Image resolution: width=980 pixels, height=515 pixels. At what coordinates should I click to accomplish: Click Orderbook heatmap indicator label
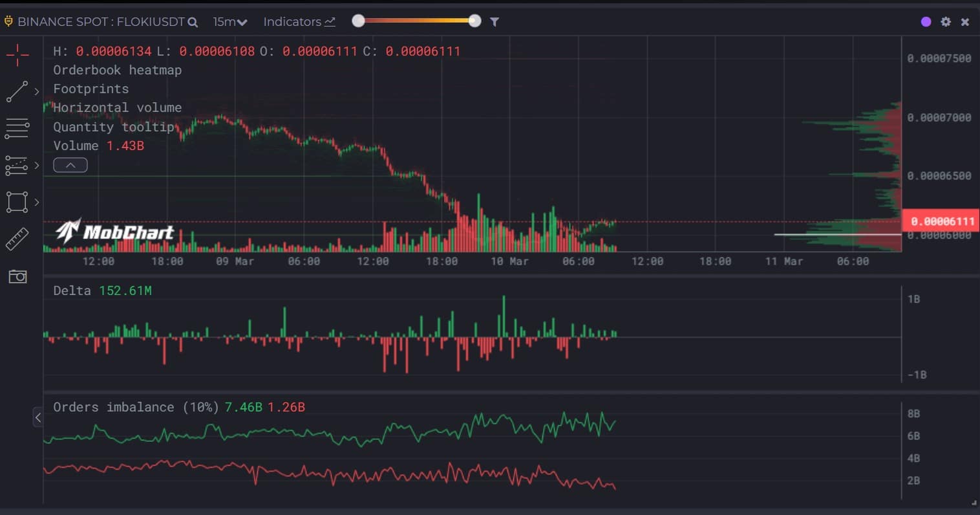coord(117,70)
